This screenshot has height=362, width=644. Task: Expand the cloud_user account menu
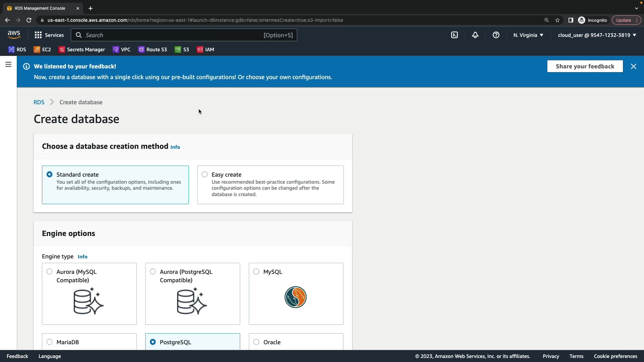597,35
